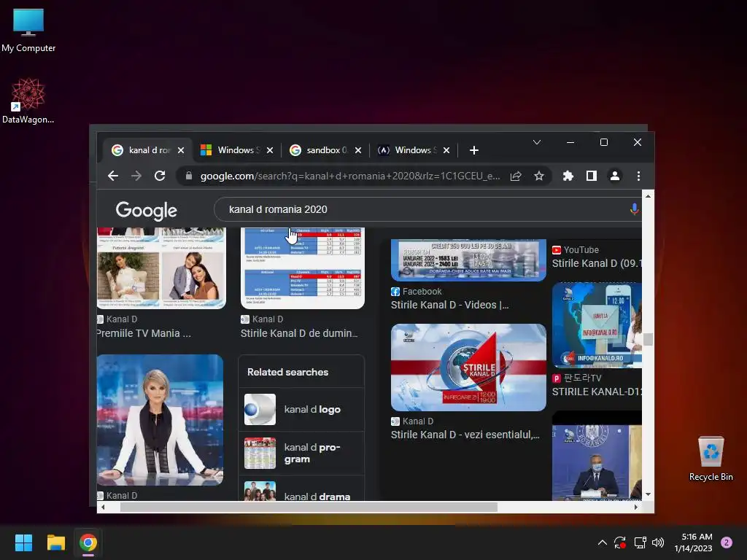Screen dimensions: 747x560
Task: View site info via the padlock icon
Action: pyautogui.click(x=189, y=176)
